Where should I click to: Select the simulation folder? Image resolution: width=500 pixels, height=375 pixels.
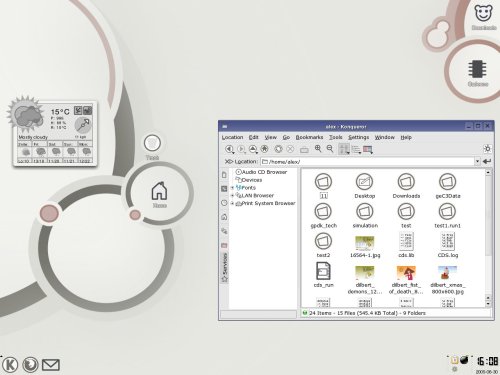(365, 216)
